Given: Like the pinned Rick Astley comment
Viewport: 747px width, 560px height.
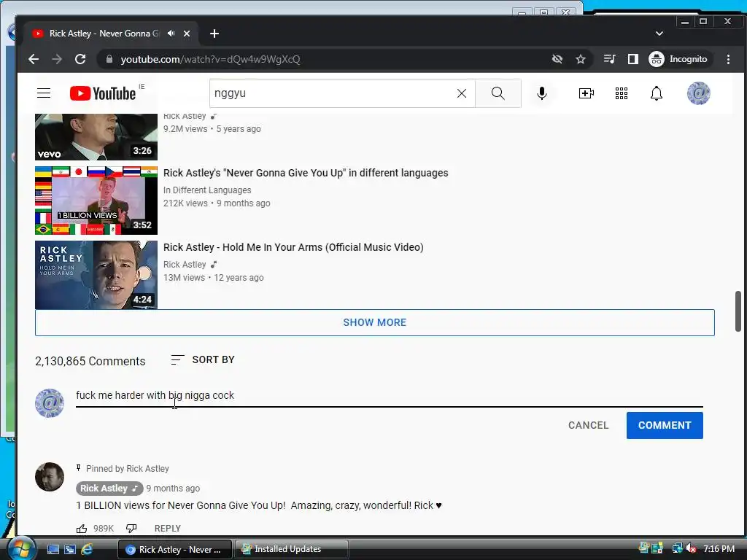Looking at the screenshot, I should (82, 529).
